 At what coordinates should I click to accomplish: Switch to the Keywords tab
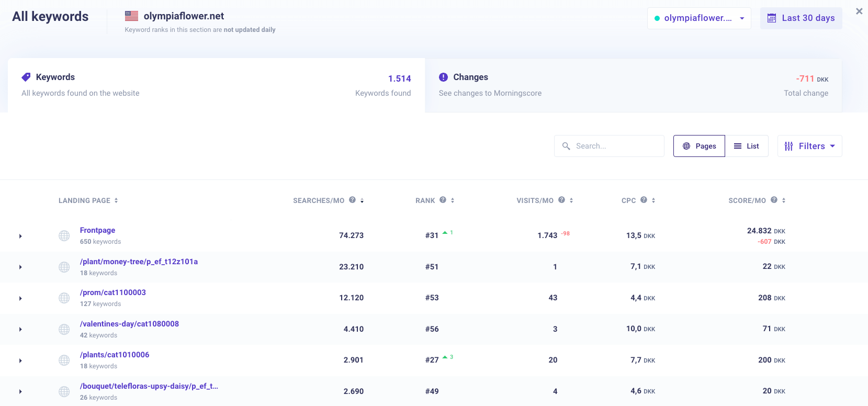pyautogui.click(x=216, y=85)
